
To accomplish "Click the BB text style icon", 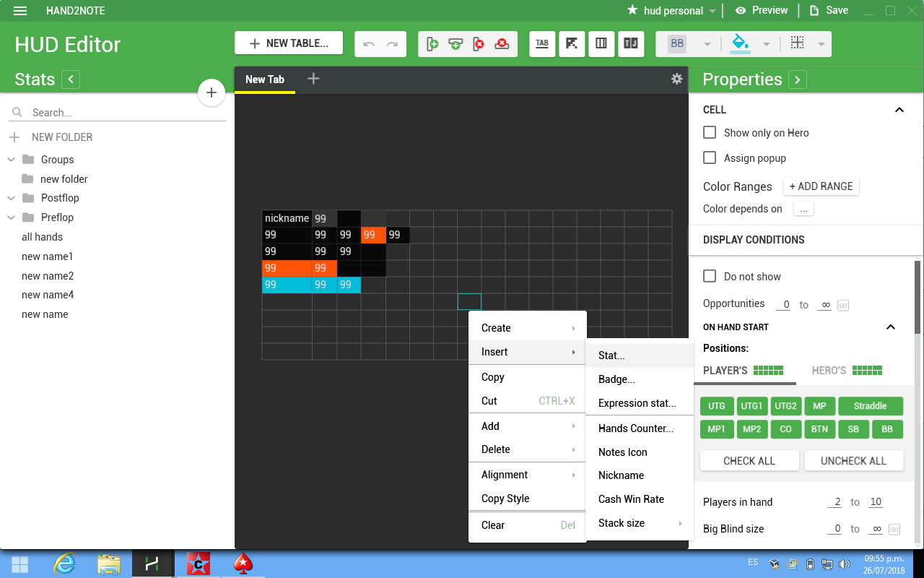I will 677,43.
